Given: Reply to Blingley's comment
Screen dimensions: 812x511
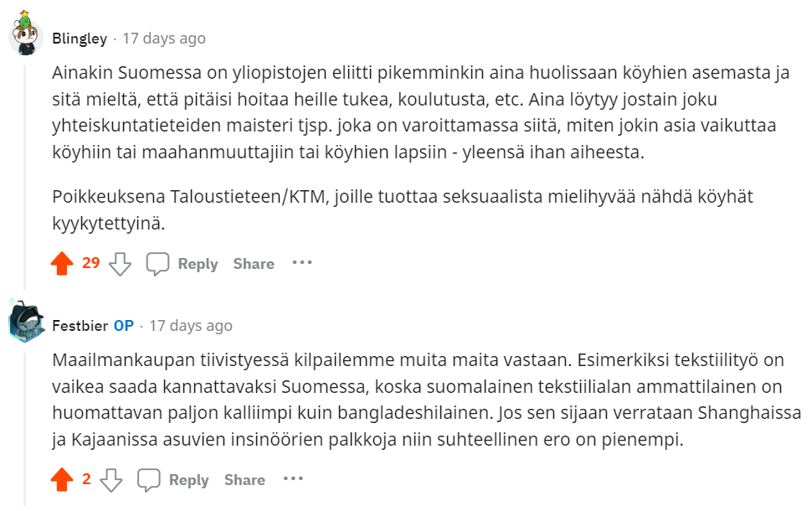Looking at the screenshot, I should 198,264.
